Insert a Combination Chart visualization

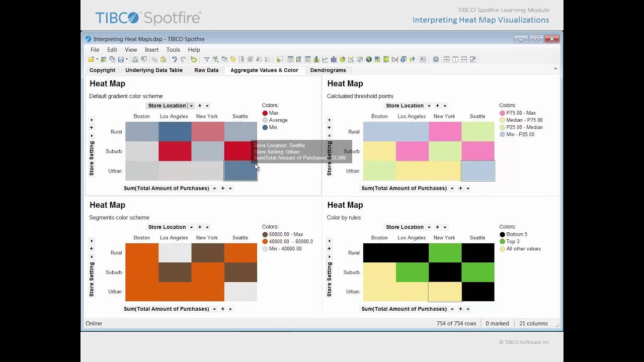pos(334,59)
